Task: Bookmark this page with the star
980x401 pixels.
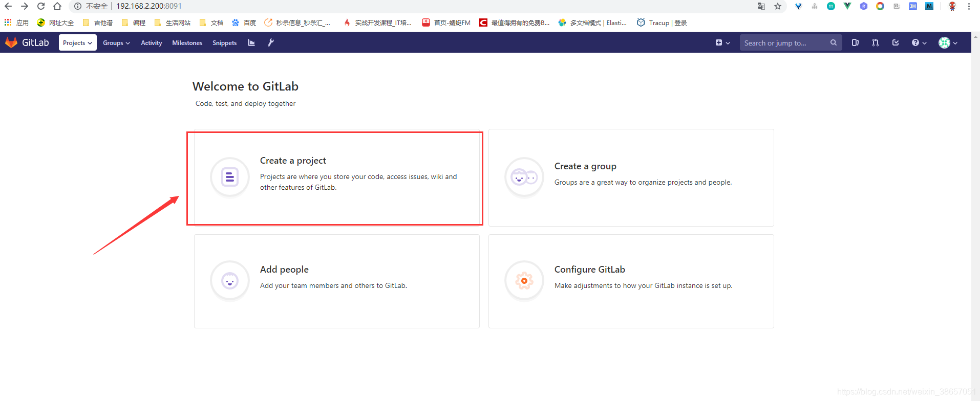Action: (778, 6)
